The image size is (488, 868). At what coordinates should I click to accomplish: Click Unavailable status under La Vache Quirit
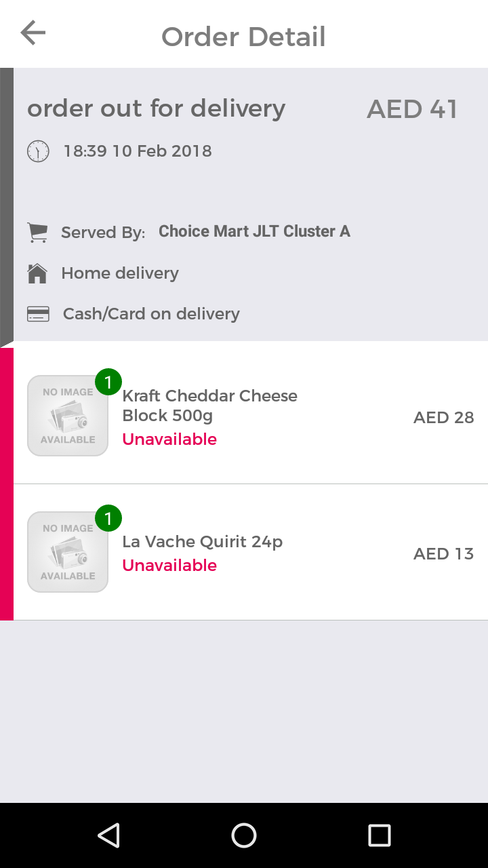[169, 566]
